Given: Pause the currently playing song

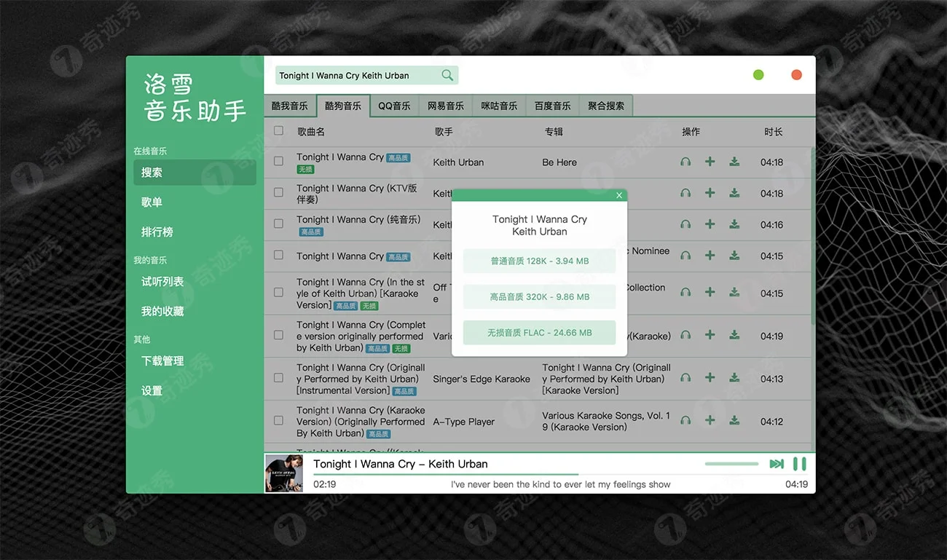Looking at the screenshot, I should coord(799,464).
